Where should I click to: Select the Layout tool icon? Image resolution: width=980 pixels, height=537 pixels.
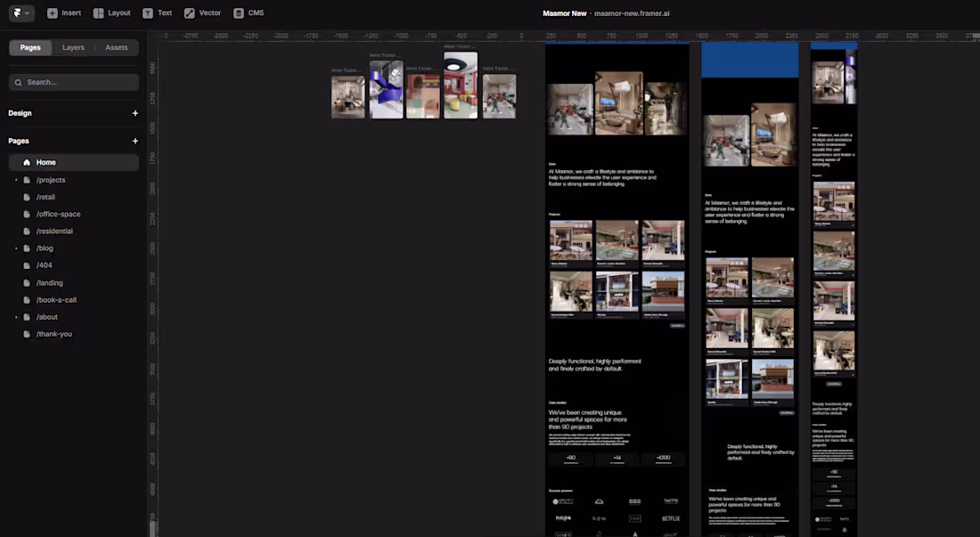pyautogui.click(x=99, y=12)
